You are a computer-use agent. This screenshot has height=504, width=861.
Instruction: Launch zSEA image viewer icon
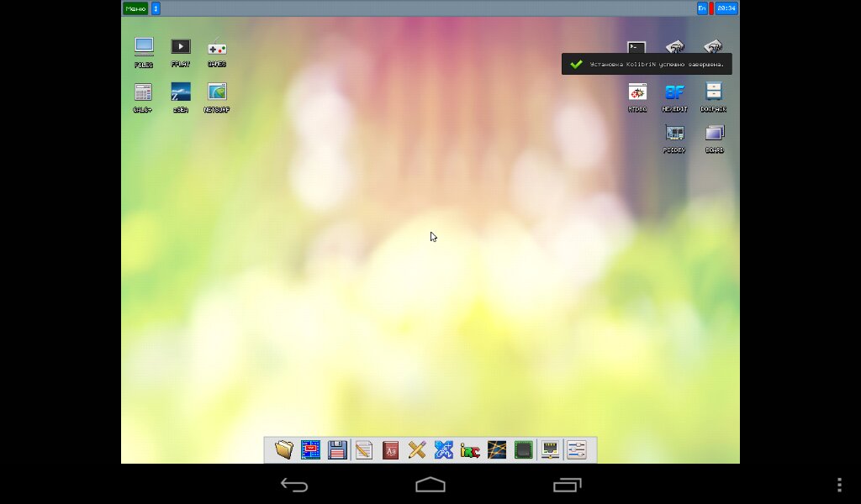pos(181,93)
